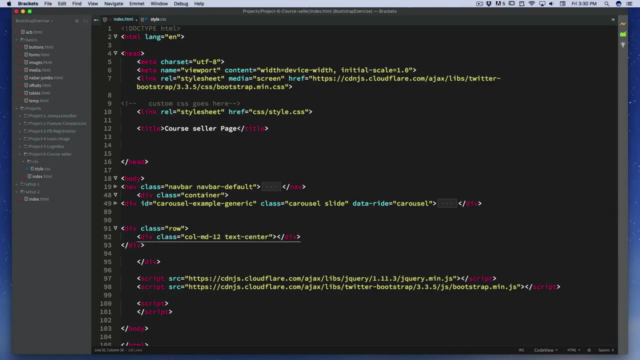Expand the Project-5-LoginBox folder

46,147
